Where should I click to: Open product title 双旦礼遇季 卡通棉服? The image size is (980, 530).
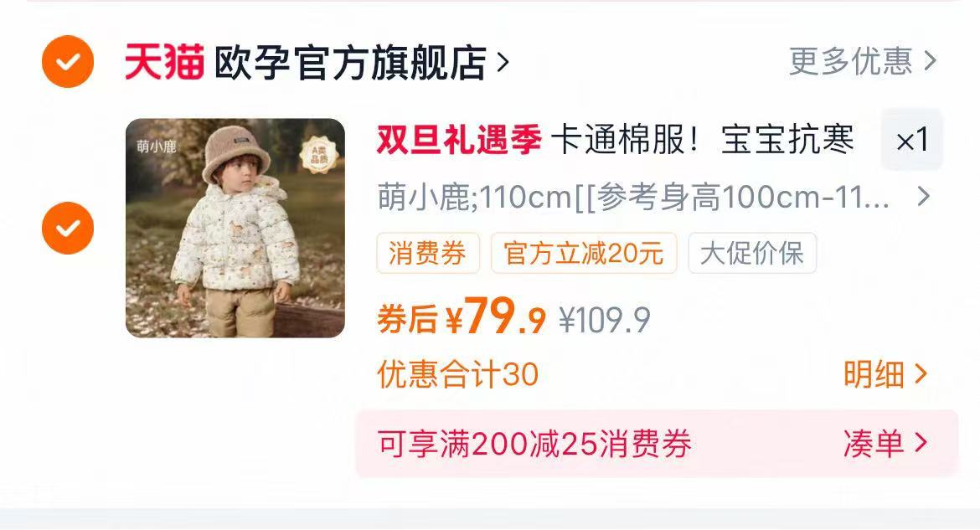(616, 139)
